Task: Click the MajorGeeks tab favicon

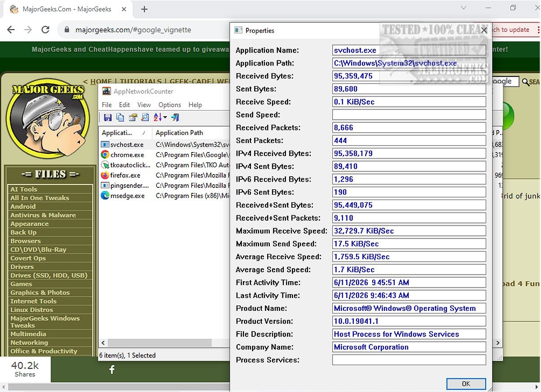Action: (14, 9)
